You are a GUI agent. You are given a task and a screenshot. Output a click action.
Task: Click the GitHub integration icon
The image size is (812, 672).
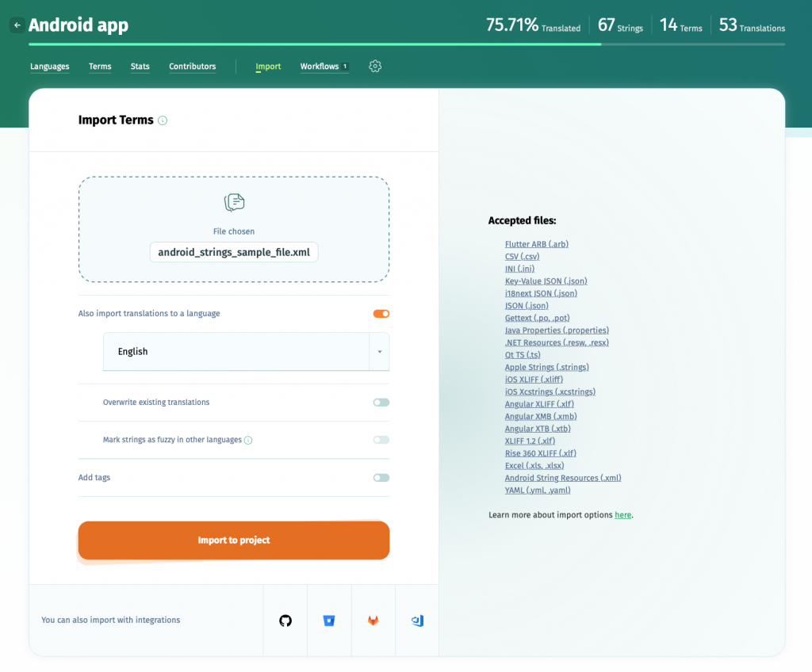(x=285, y=620)
